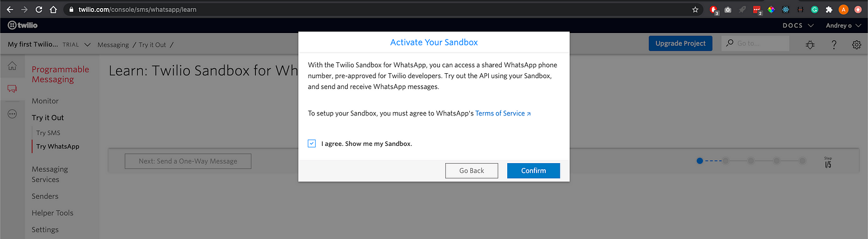The height and width of the screenshot is (239, 868).
Task: Bookmark this page with star icon
Action: pyautogui.click(x=695, y=9)
